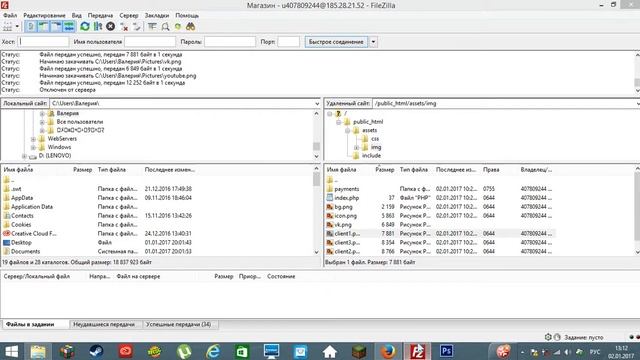640x360 pixels.
Task: Expand the Все пользователи folder node
Action: (x=42, y=122)
